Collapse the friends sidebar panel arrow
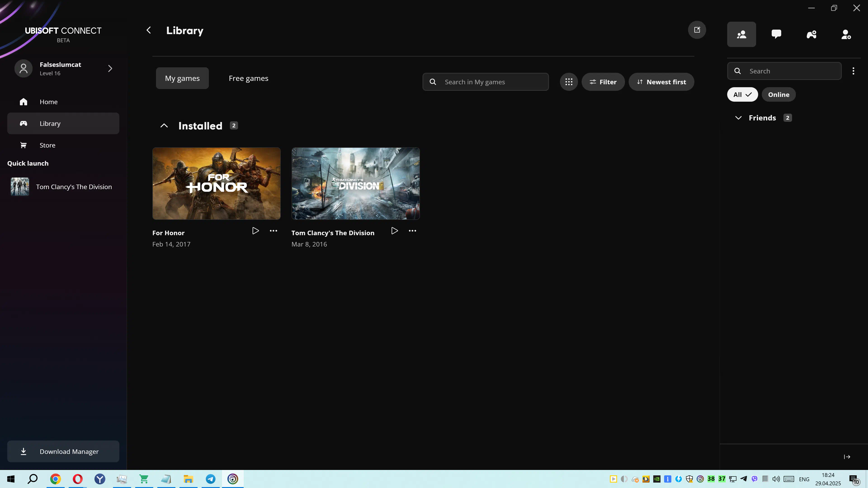The width and height of the screenshot is (868, 488). (x=847, y=457)
